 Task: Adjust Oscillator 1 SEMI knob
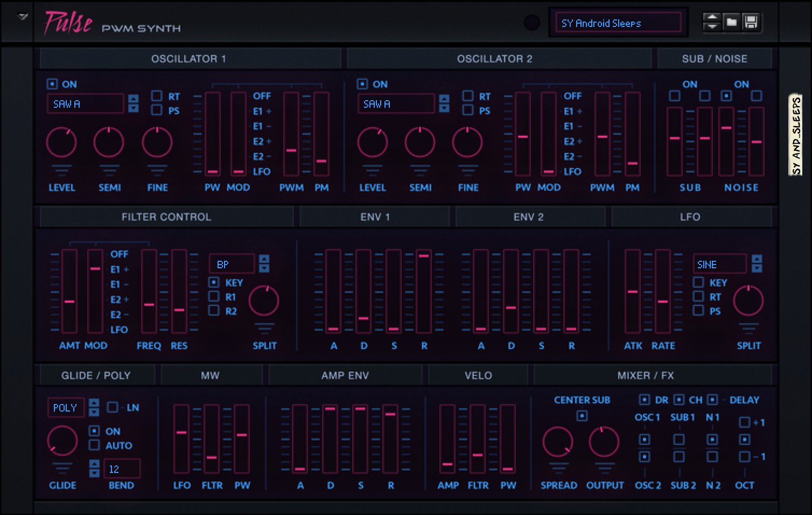[x=109, y=143]
